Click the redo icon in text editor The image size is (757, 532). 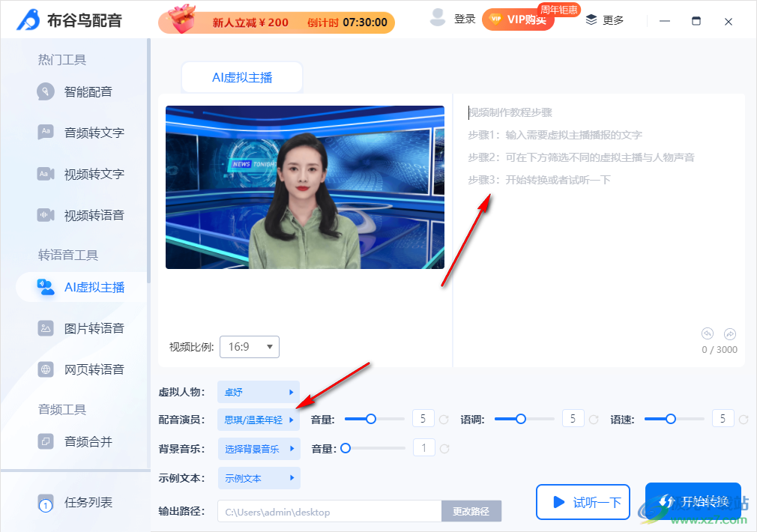point(729,334)
